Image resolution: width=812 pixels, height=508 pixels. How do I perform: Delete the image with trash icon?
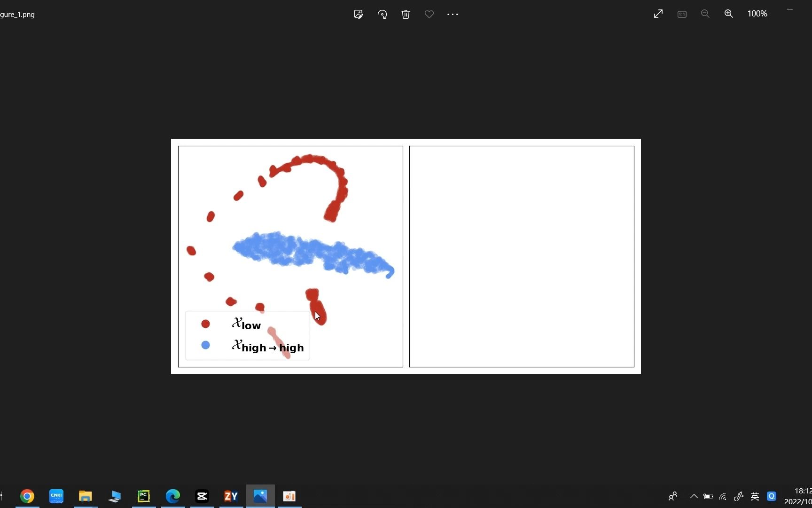[406, 14]
